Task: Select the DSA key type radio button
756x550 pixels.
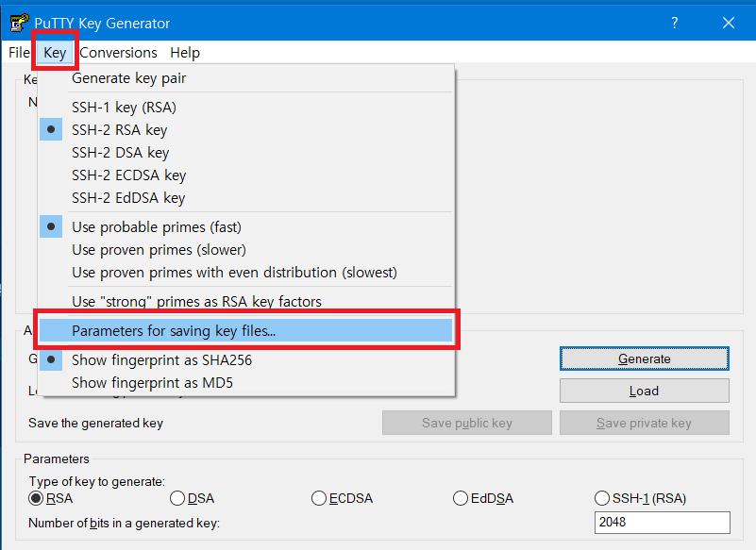Action: coord(192,498)
